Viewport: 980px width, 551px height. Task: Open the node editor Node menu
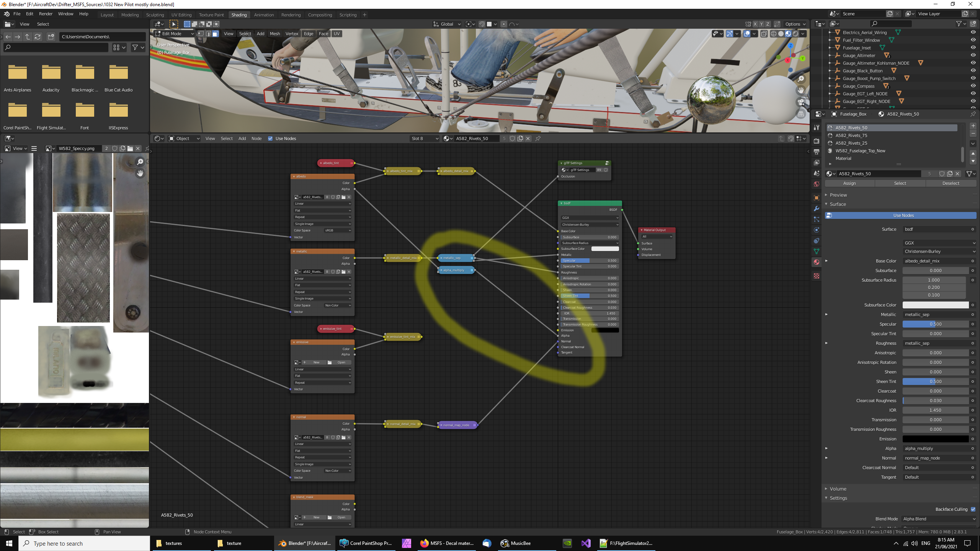point(256,139)
